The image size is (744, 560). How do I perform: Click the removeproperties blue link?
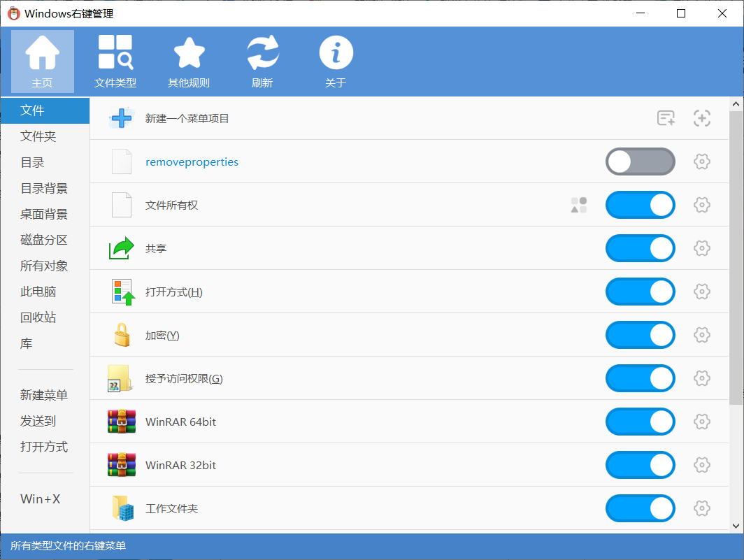click(x=192, y=161)
